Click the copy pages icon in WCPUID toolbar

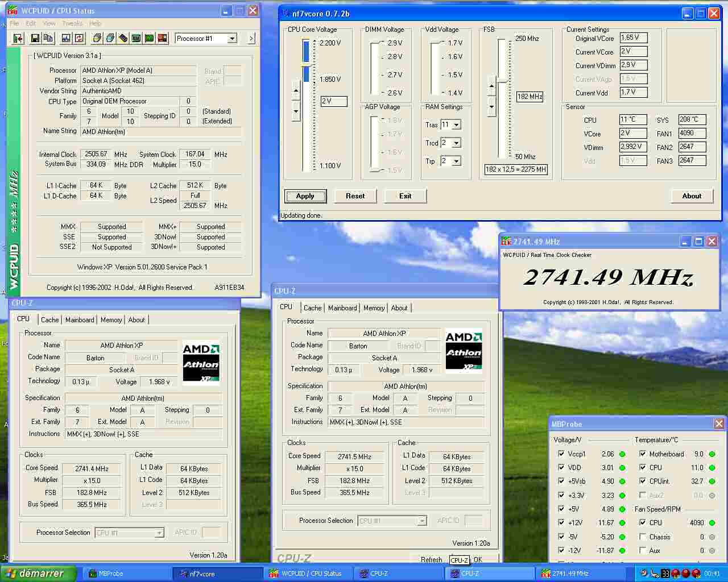click(x=48, y=38)
